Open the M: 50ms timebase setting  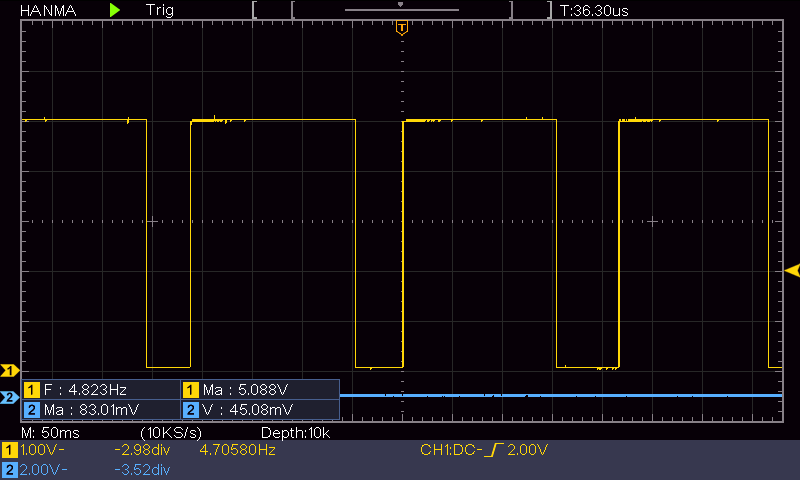(51, 433)
